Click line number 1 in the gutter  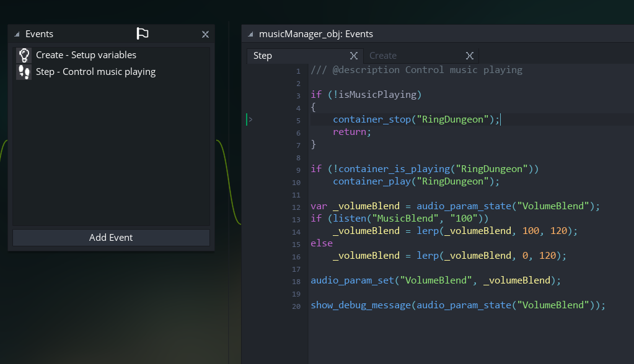tap(298, 71)
